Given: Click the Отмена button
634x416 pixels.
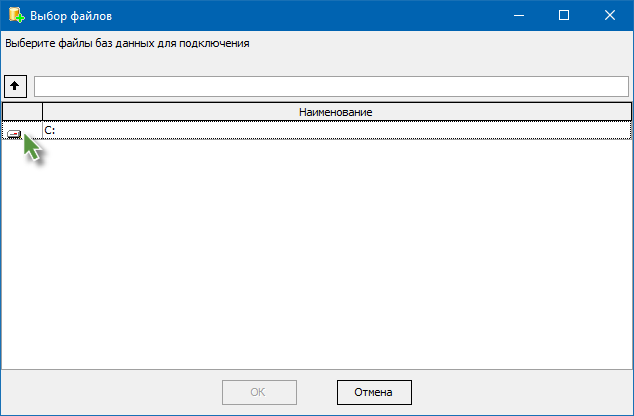Looking at the screenshot, I should click(x=374, y=392).
